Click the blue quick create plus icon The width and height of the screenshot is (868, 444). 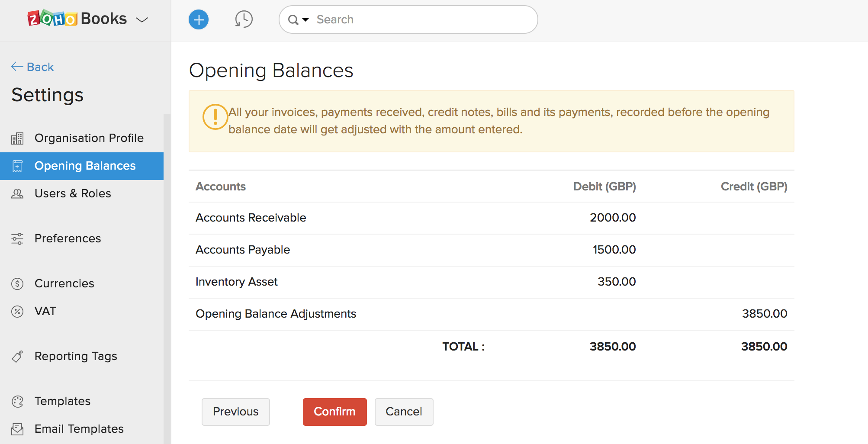(199, 19)
